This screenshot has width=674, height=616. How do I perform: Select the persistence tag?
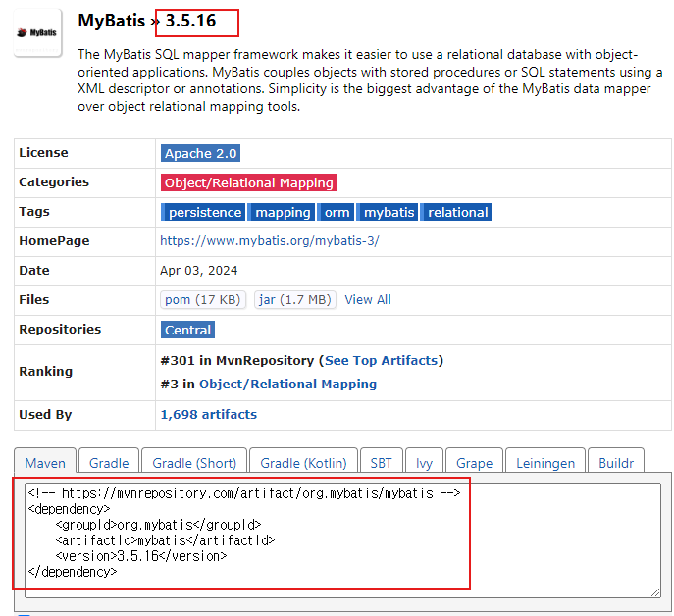point(203,212)
